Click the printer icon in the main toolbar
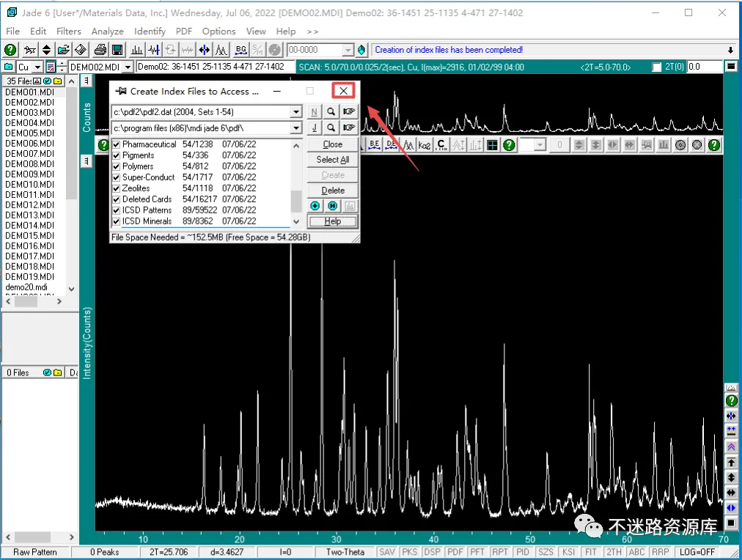The image size is (742, 560). click(100, 50)
